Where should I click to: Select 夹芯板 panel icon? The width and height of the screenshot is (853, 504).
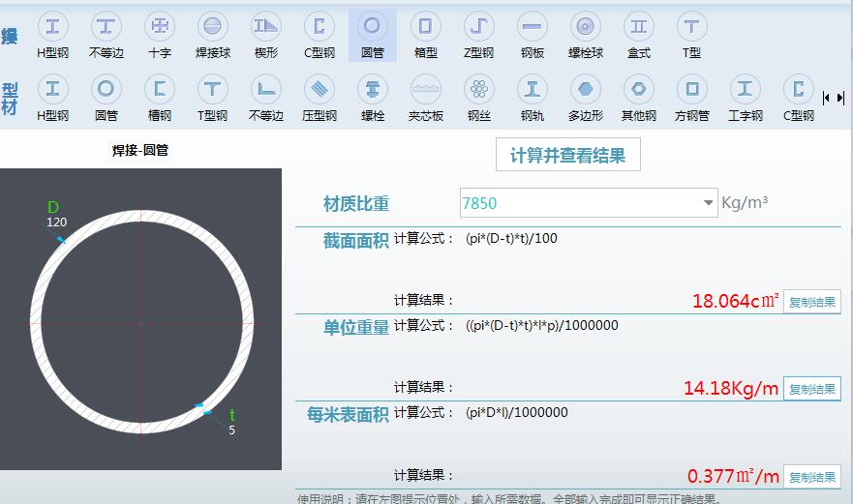pyautogui.click(x=425, y=89)
